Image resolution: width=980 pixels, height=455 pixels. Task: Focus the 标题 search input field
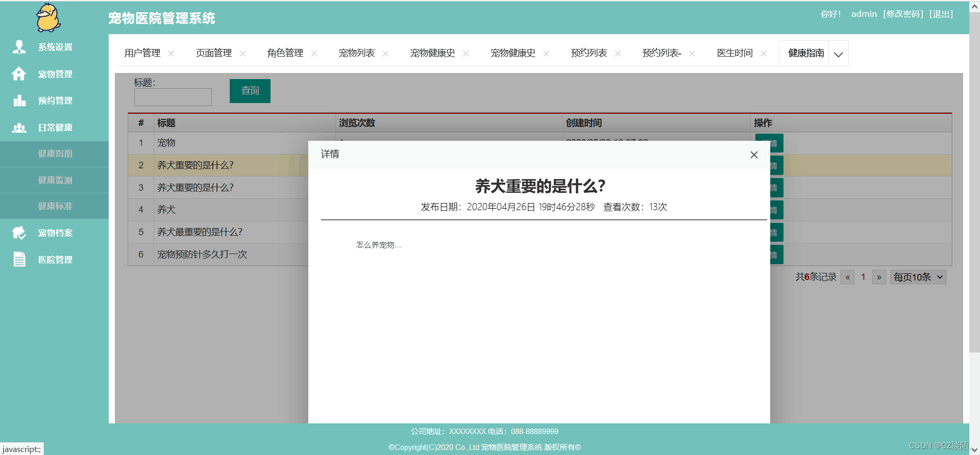coord(173,97)
